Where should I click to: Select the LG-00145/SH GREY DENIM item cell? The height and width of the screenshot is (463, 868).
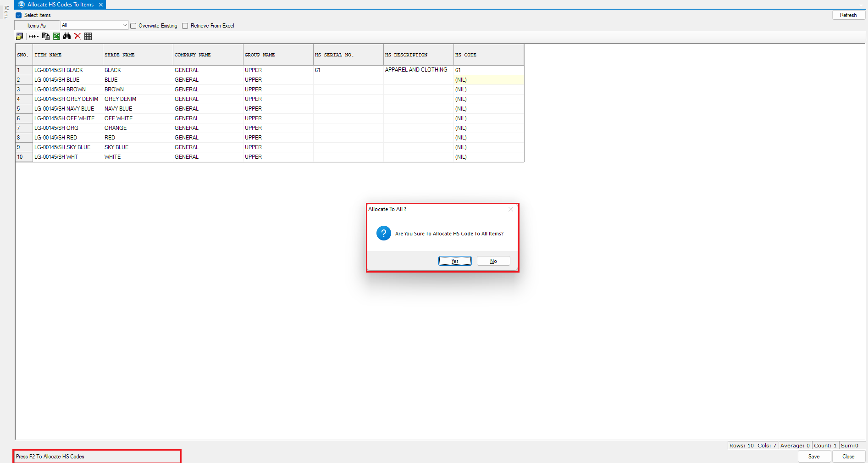click(x=66, y=99)
